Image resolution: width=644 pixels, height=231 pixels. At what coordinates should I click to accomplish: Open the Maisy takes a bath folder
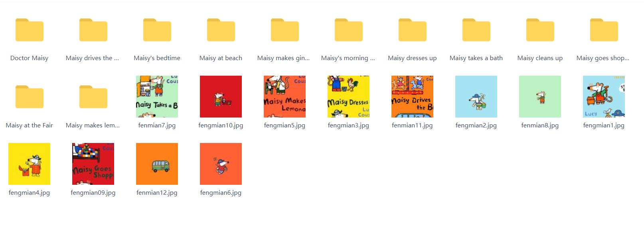[476, 30]
